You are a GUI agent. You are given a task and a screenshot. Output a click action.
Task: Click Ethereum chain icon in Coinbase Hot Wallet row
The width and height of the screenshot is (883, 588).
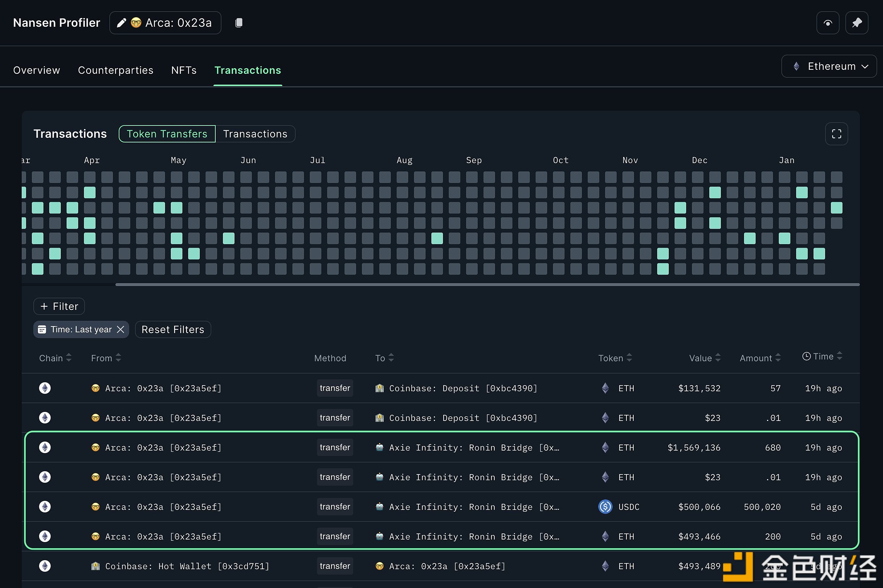45,566
